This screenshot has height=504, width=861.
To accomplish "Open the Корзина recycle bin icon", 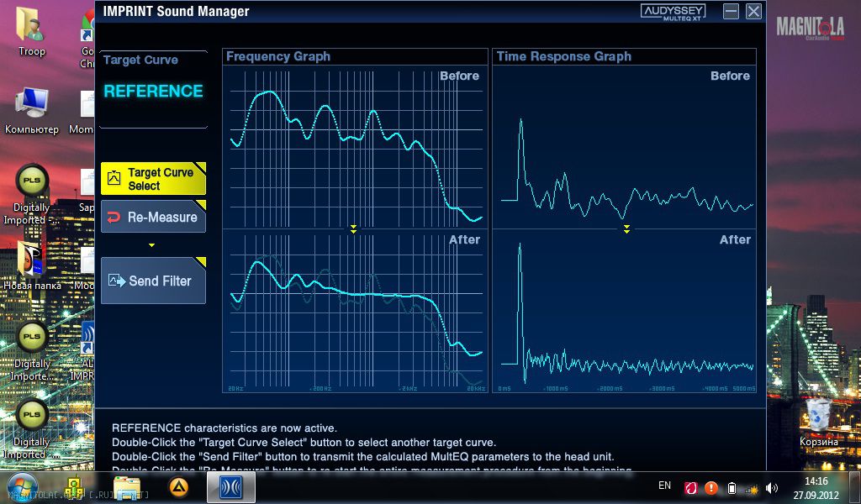I will point(818,418).
